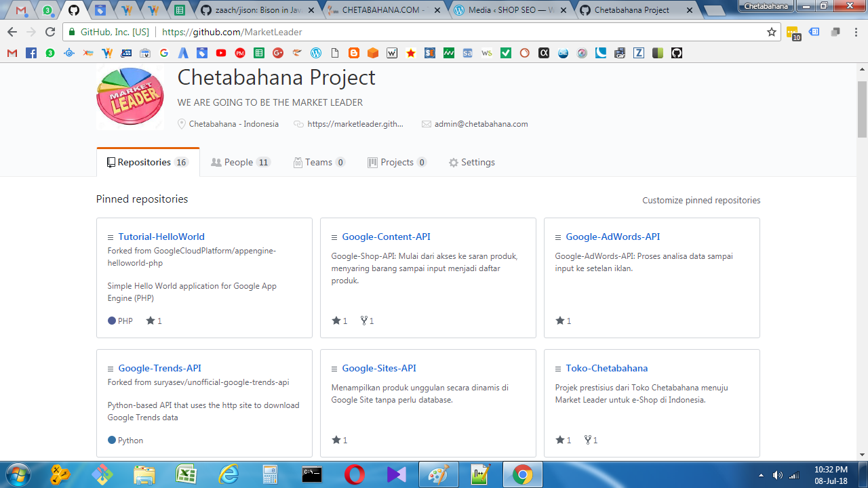Bookmark this page with star icon
The height and width of the screenshot is (488, 868).
(772, 32)
